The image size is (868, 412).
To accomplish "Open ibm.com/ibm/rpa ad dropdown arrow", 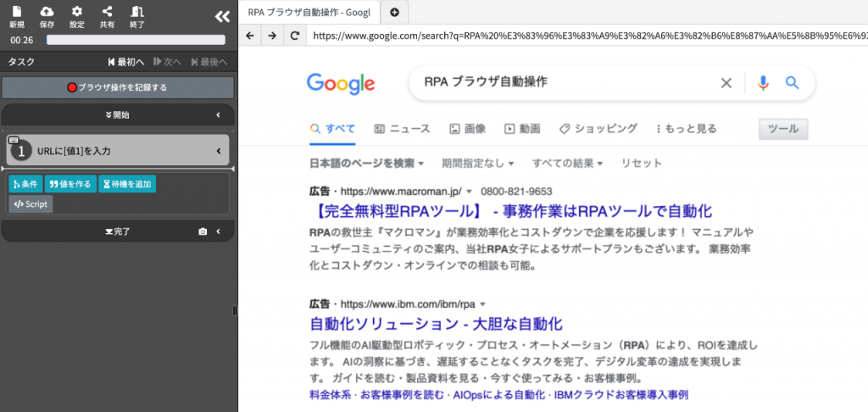I will (482, 304).
